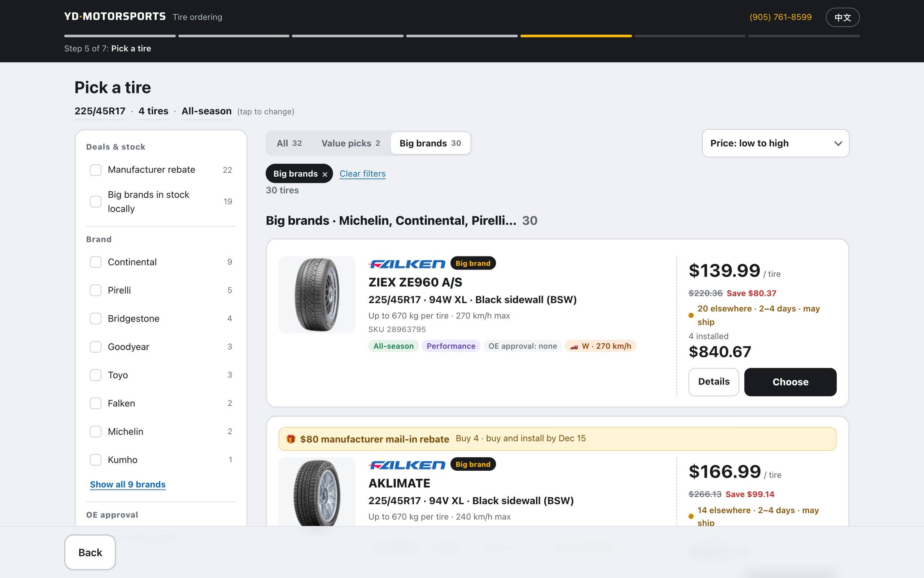The width and height of the screenshot is (924, 578).
Task: Click the gift icon in rebate banner
Action: (291, 439)
